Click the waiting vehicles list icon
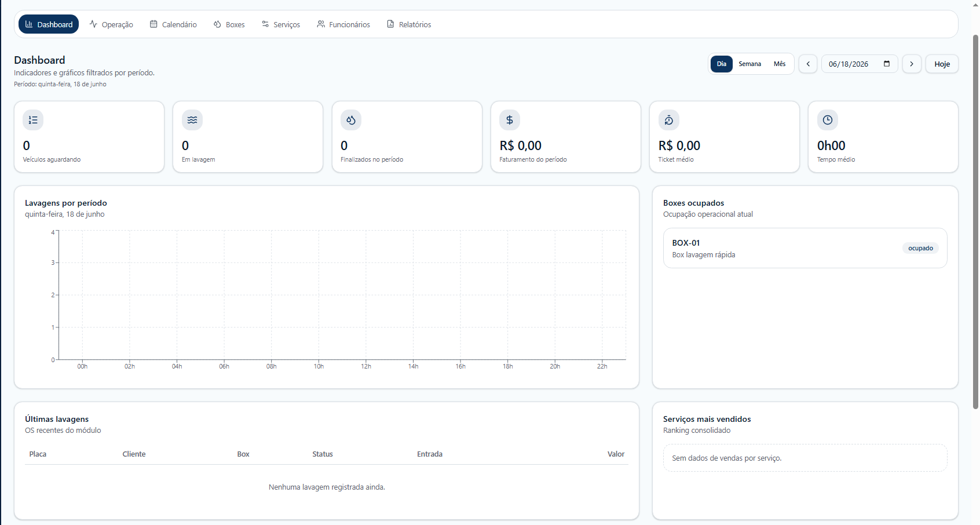The width and height of the screenshot is (980, 525). [33, 120]
